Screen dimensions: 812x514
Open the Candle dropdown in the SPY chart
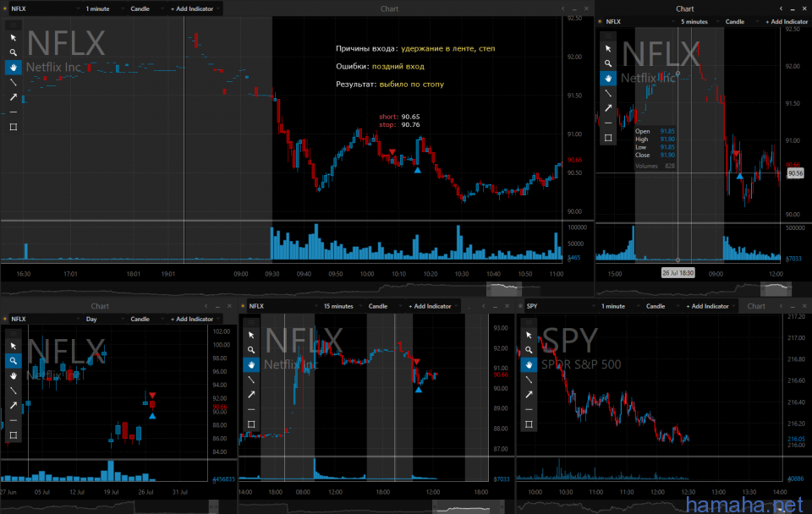(662, 306)
